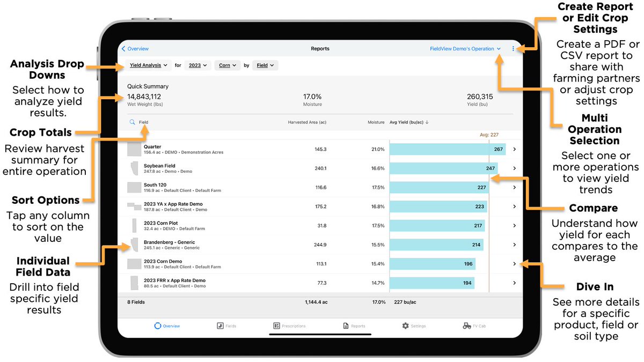Click the 194 yield bar for FRR Demo
644x362 pixels.
tap(432, 283)
